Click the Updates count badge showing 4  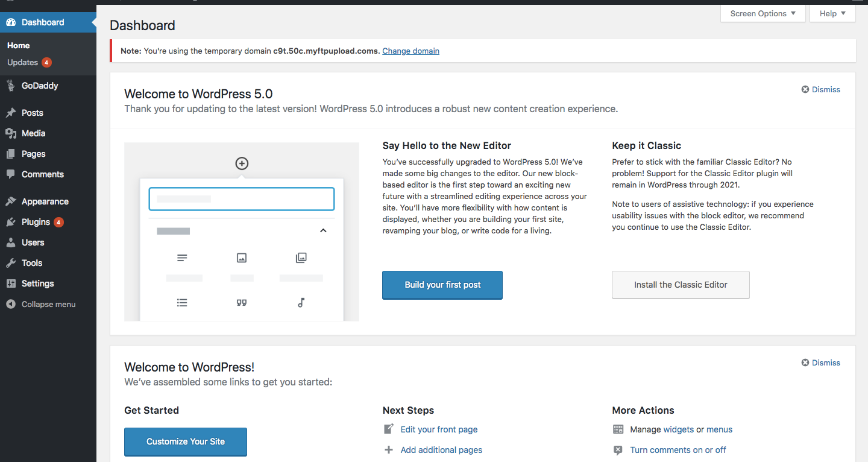[x=46, y=63]
